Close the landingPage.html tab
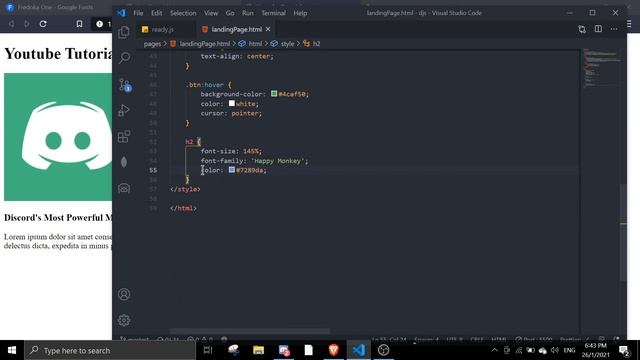The image size is (640, 360). (x=268, y=29)
